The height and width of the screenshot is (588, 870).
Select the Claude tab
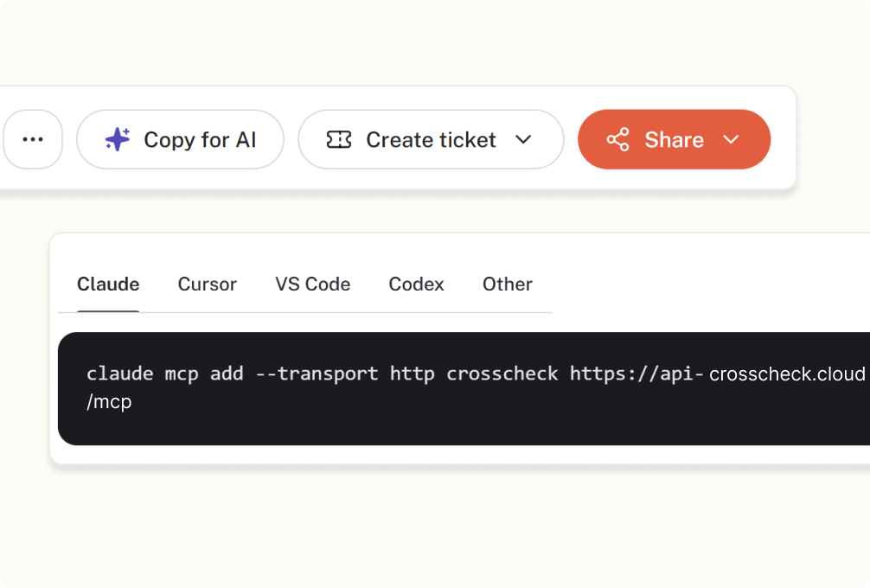(108, 284)
